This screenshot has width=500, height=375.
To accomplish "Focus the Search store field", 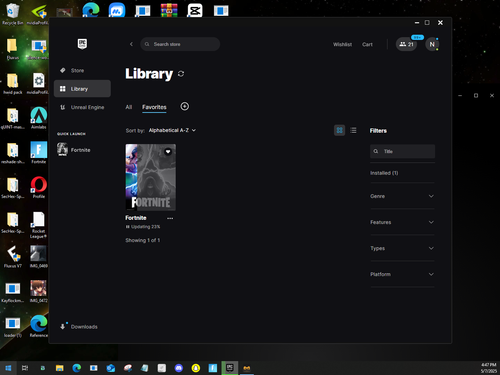I will point(180,44).
